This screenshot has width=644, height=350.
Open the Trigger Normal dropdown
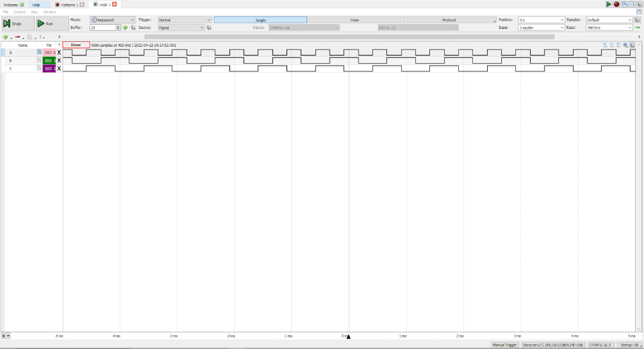point(183,19)
